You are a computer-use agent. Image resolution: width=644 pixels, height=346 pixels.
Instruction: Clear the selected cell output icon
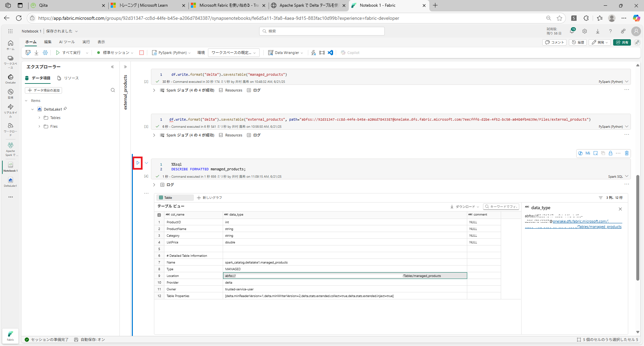[596, 153]
